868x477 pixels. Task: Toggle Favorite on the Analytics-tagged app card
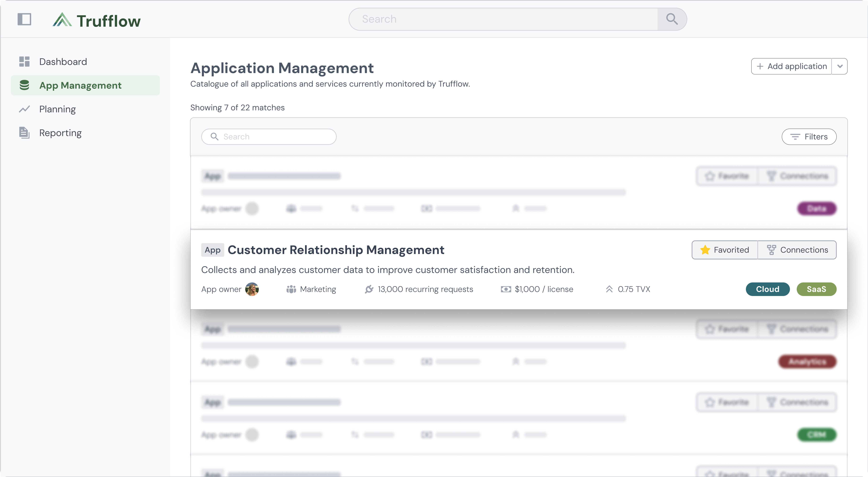tap(727, 329)
